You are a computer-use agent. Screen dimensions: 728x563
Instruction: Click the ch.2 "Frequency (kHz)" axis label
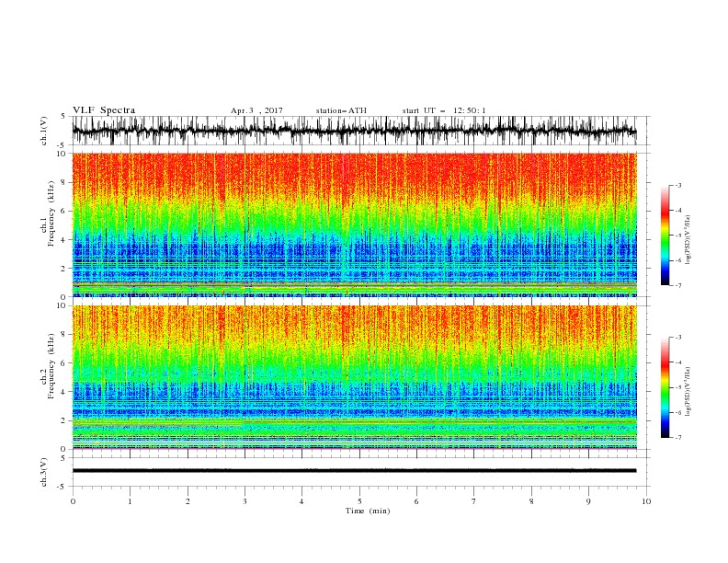51,365
